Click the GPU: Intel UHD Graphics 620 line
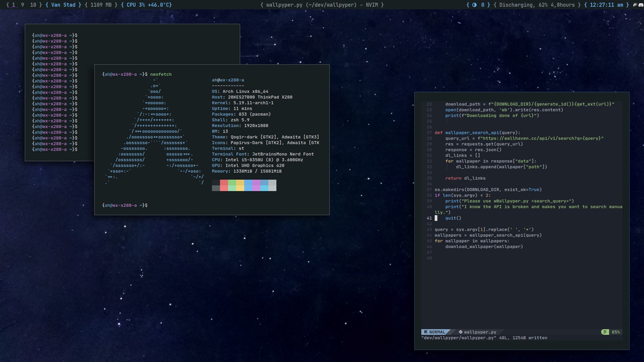Image resolution: width=644 pixels, height=362 pixels. pos(248,165)
